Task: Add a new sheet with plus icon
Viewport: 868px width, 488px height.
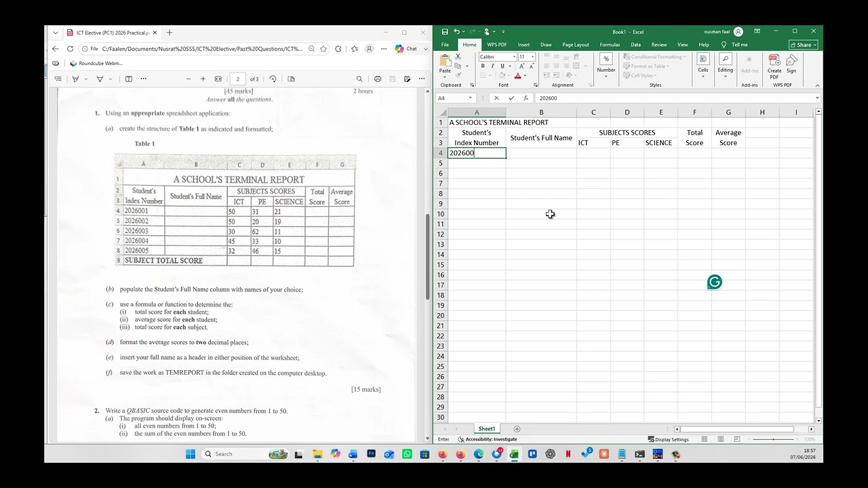Action: (517, 429)
